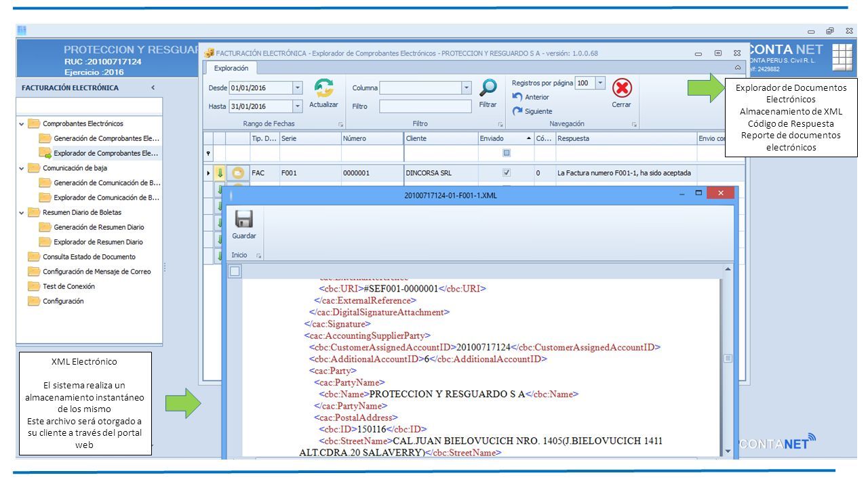Sort by Número column header
The height and width of the screenshot is (488, 868).
pyautogui.click(x=372, y=138)
